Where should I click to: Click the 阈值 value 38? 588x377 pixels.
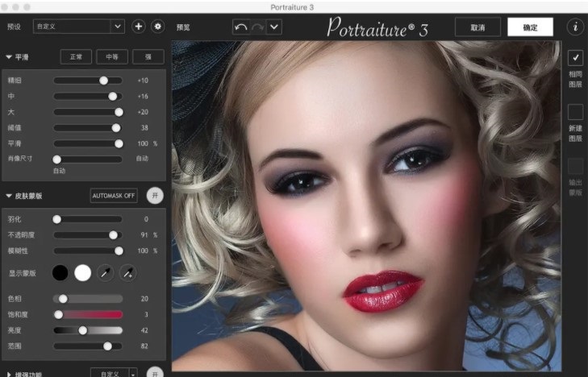[x=144, y=128]
